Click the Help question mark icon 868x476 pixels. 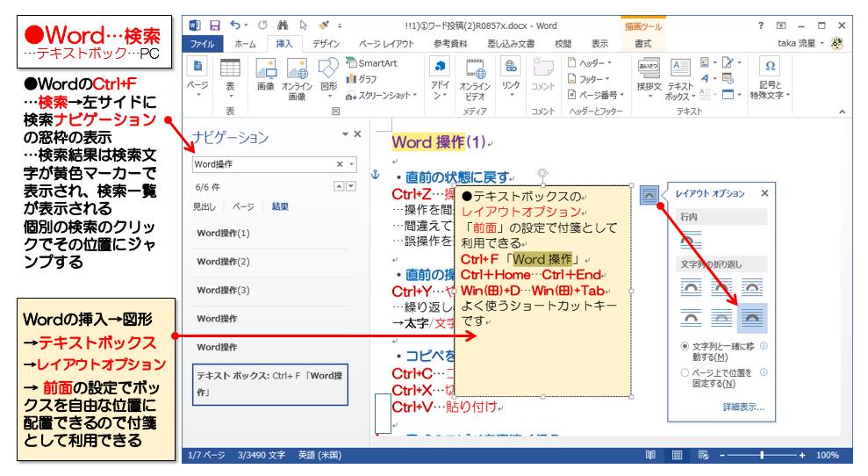point(761,25)
